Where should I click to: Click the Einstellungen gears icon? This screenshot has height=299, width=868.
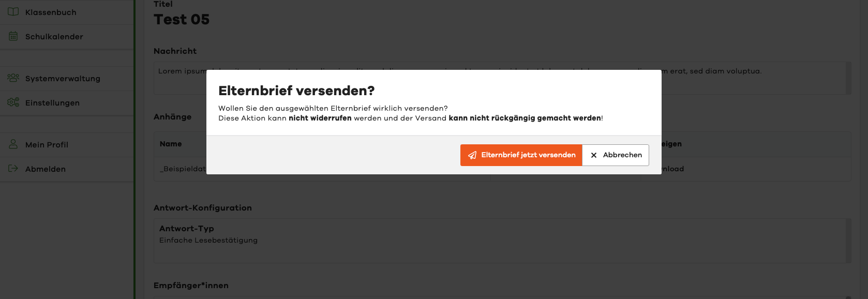click(13, 102)
